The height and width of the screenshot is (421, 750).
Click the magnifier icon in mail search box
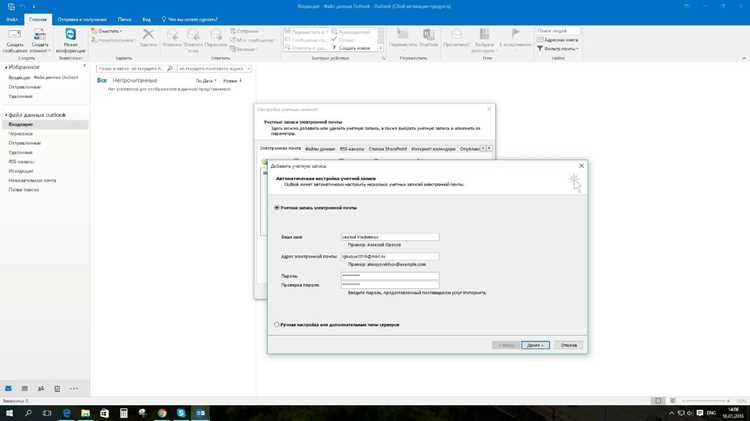[x=169, y=68]
